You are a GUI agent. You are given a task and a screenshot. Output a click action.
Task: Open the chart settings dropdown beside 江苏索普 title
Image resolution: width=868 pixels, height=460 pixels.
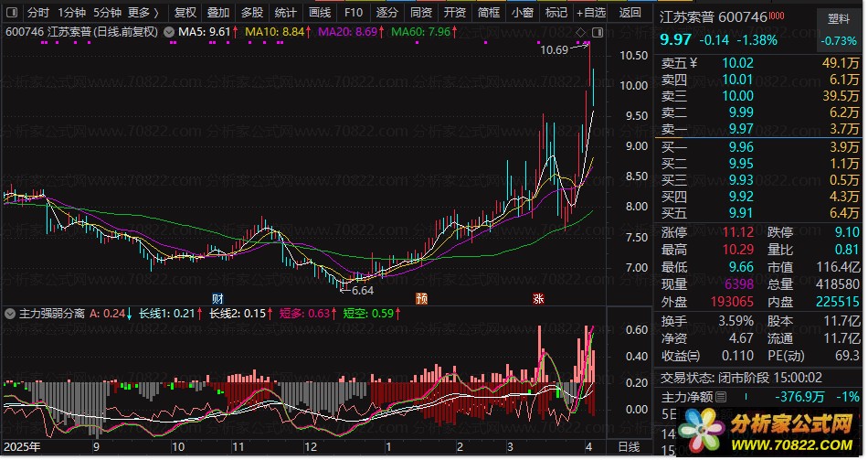168,32
